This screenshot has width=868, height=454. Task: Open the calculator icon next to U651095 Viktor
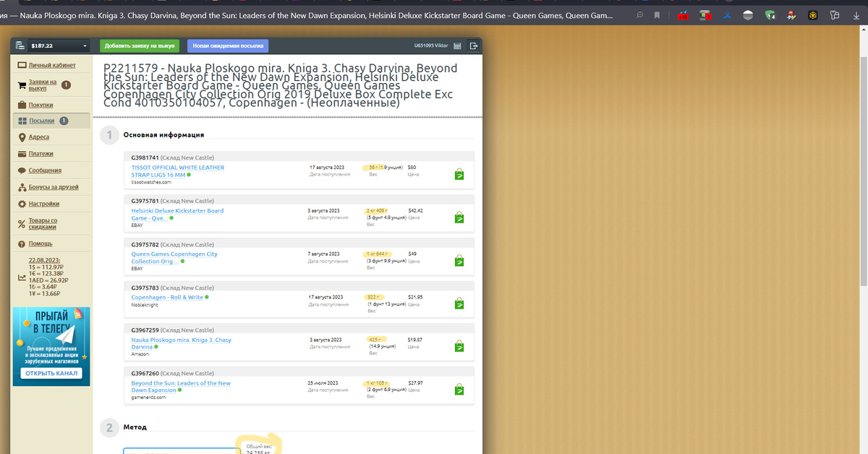[x=457, y=46]
